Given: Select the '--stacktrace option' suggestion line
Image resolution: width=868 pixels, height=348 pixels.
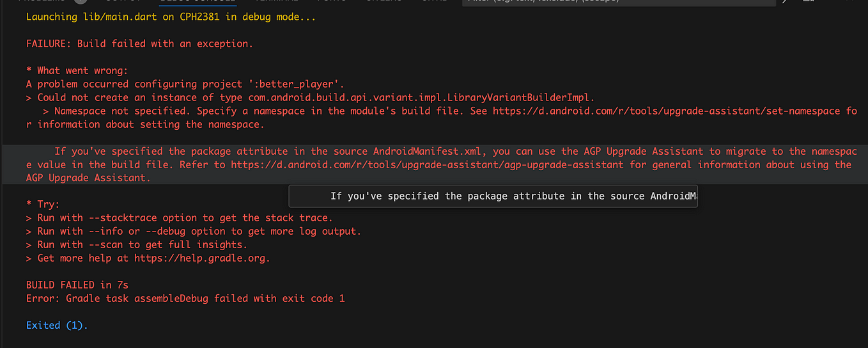Looking at the screenshot, I should pyautogui.click(x=179, y=218).
